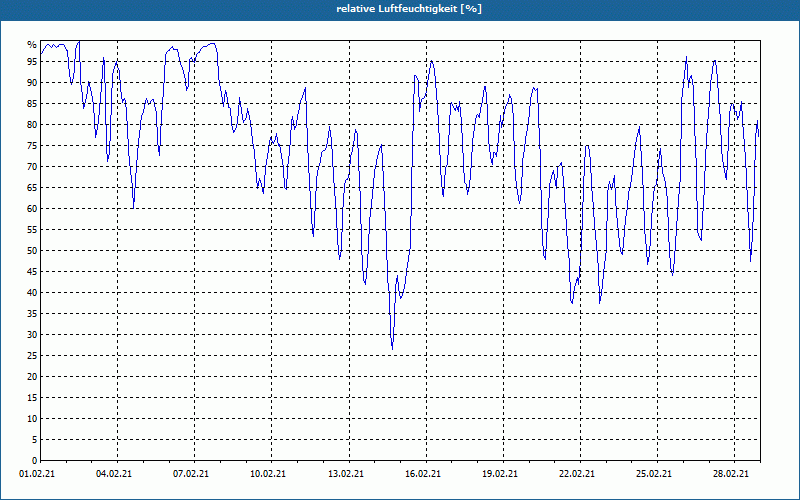800x500 pixels.
Task: Click the y-axis value 25
Action: point(32,356)
